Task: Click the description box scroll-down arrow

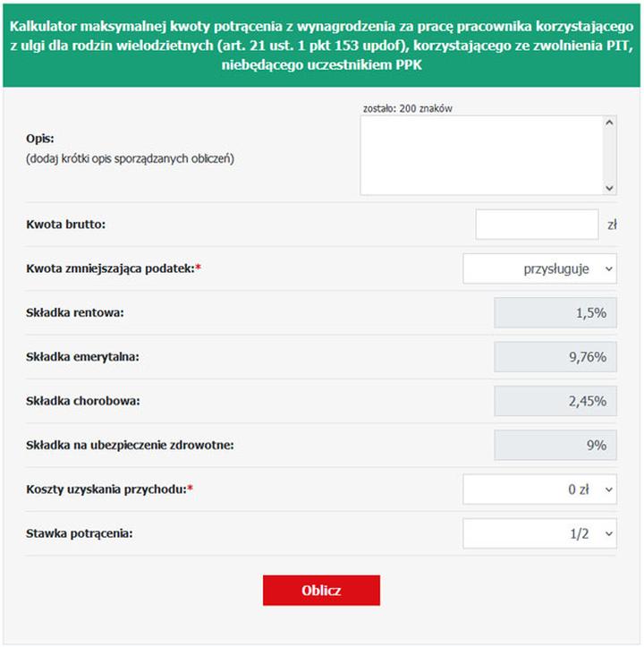Action: coord(610,188)
